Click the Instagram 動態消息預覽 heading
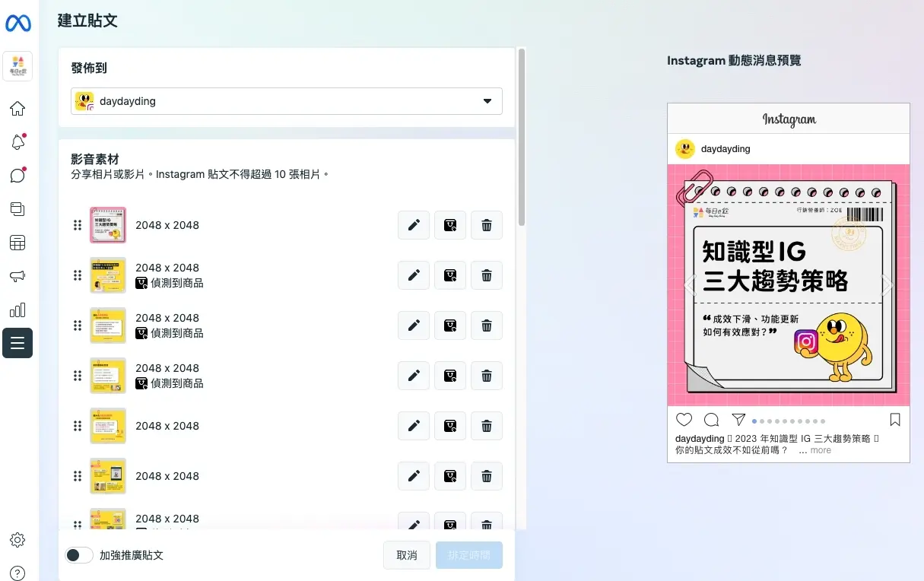 pyautogui.click(x=734, y=60)
